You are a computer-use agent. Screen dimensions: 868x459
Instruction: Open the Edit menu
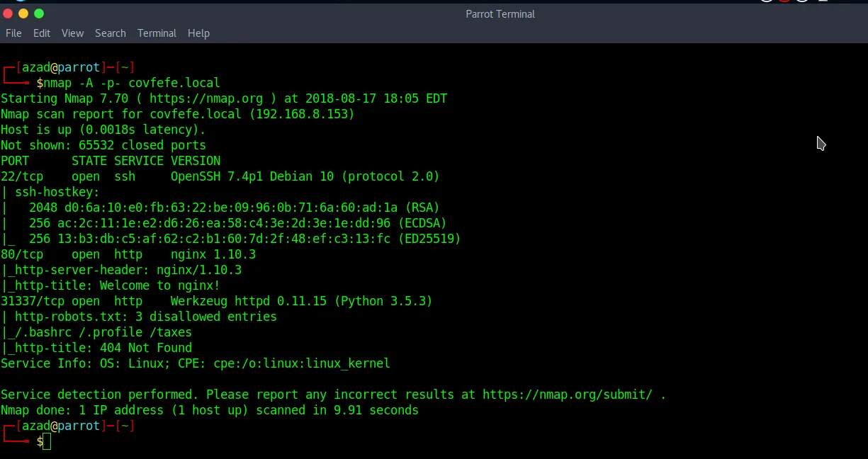42,33
